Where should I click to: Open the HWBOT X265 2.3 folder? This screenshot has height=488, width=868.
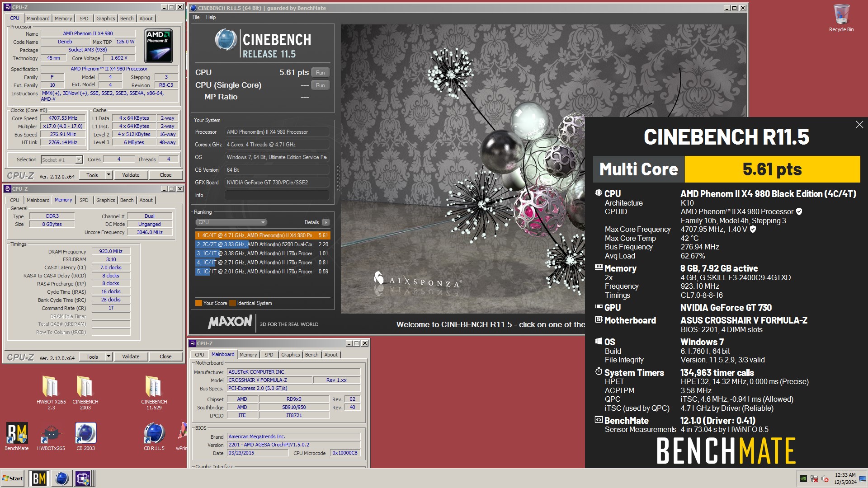(x=51, y=392)
